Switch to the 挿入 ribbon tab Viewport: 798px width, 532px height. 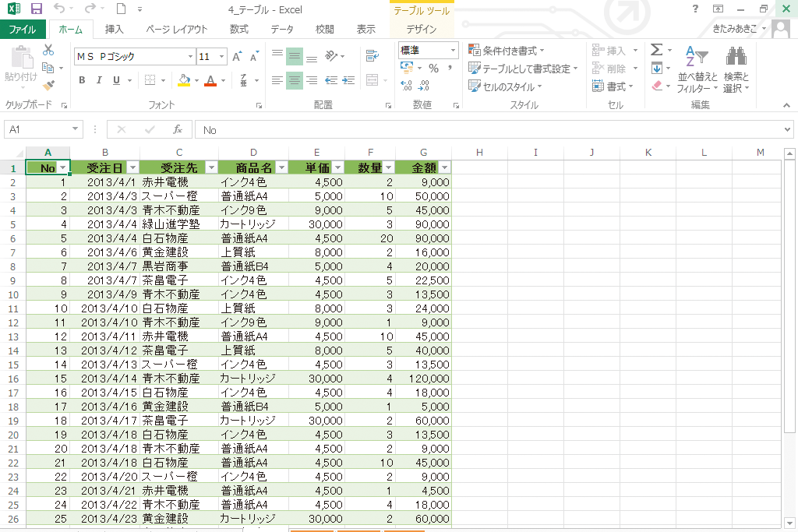114,30
